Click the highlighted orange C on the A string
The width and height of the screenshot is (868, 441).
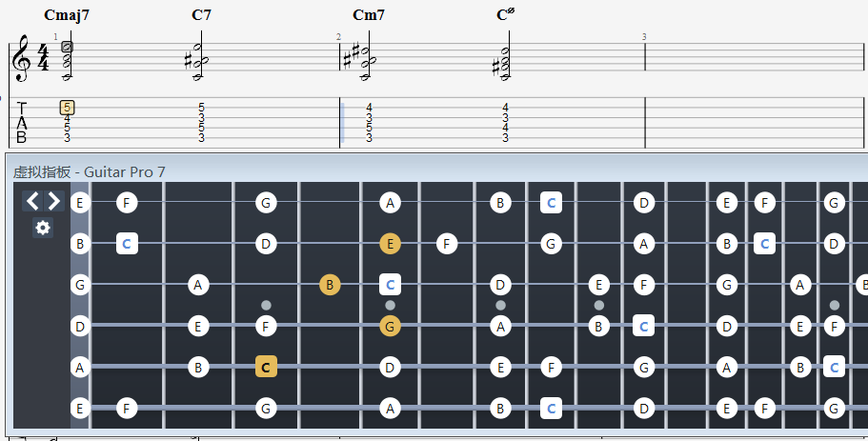tap(266, 367)
